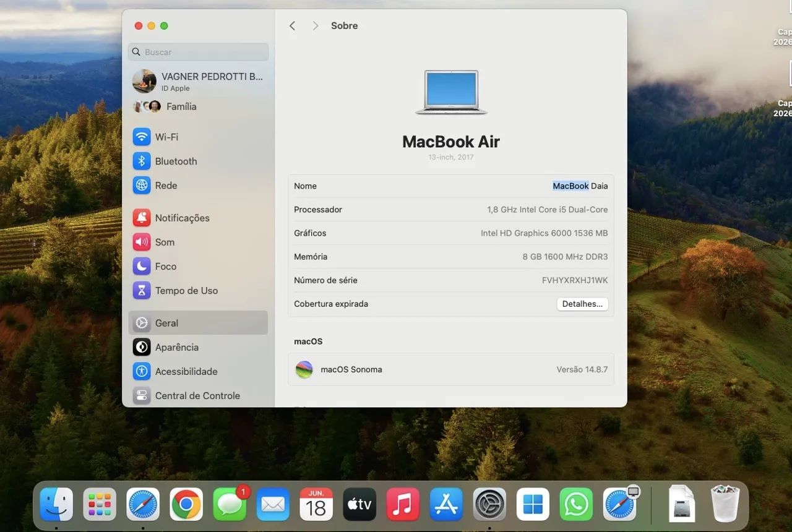The image size is (792, 532).
Task: Open Finder from the Dock
Action: [56, 504]
